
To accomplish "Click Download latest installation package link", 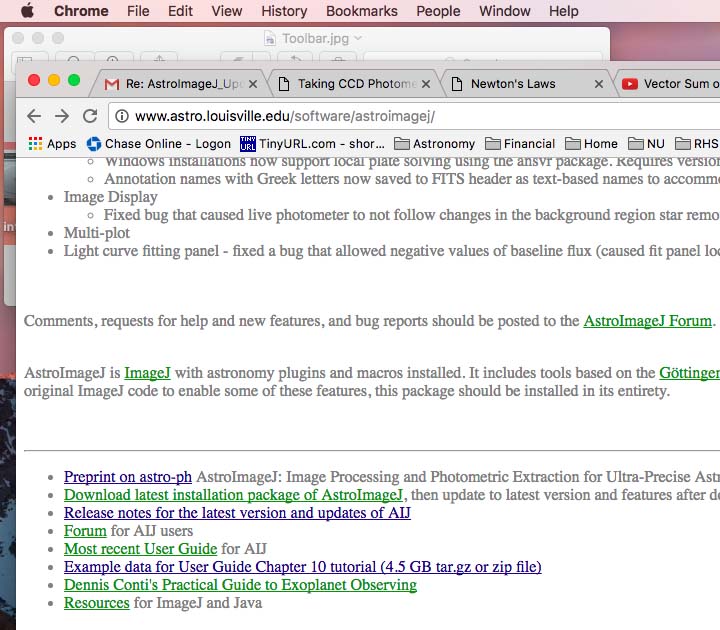I will point(233,495).
